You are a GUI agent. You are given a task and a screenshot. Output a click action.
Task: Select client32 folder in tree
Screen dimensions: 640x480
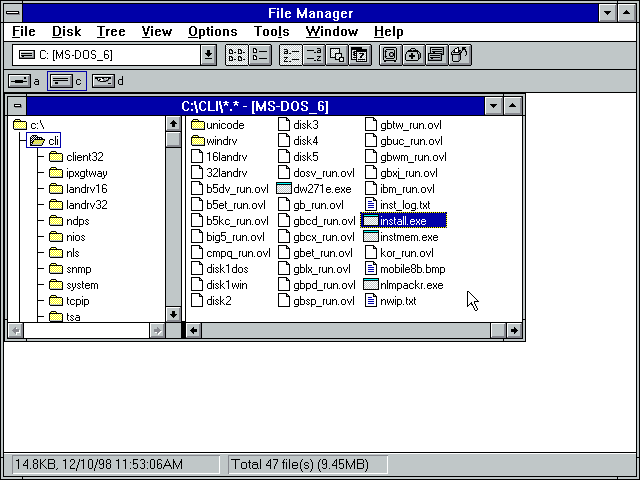pos(76,157)
